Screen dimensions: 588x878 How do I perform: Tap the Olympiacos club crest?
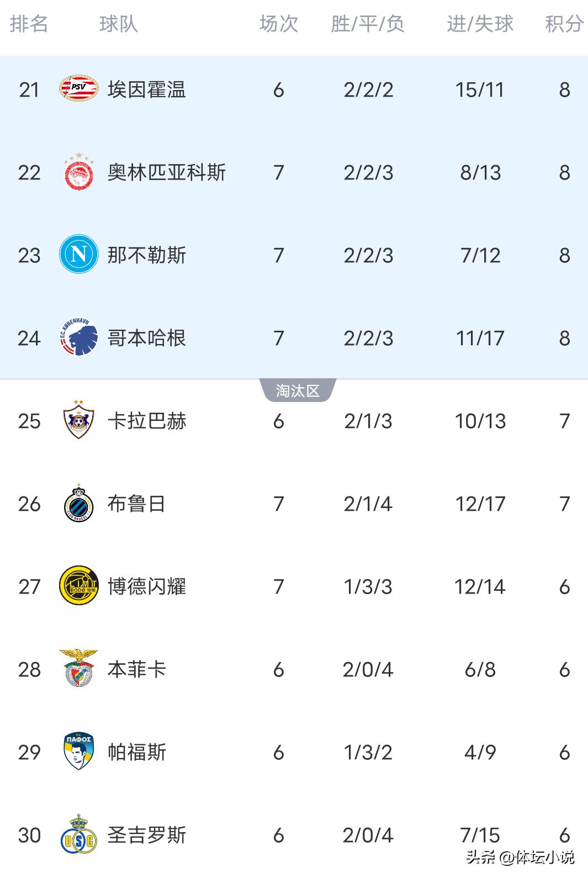(79, 172)
